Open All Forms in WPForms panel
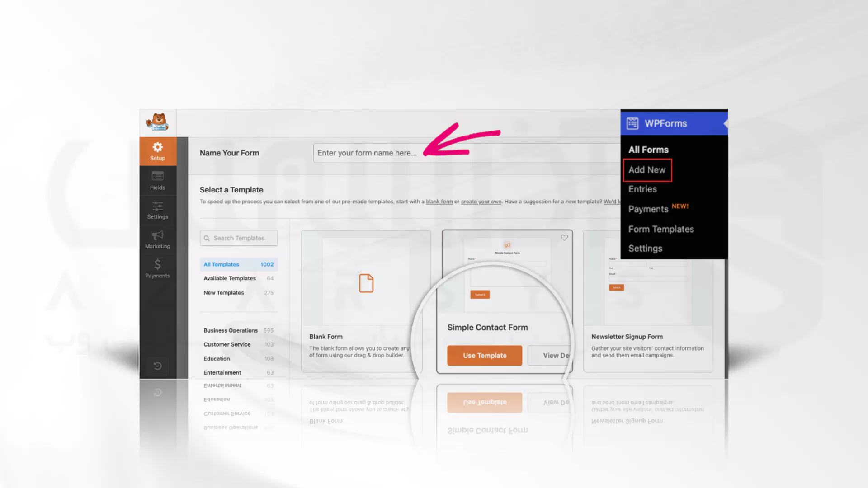The width and height of the screenshot is (868, 488). [x=649, y=149]
